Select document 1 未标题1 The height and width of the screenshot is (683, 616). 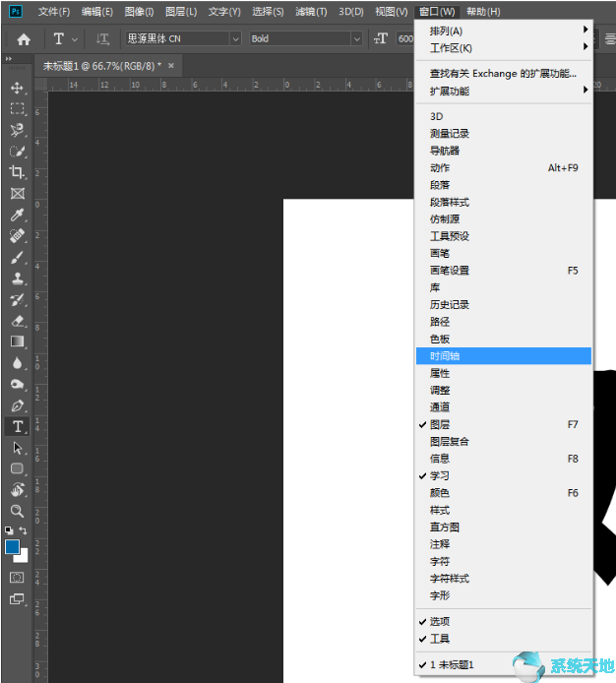504,664
